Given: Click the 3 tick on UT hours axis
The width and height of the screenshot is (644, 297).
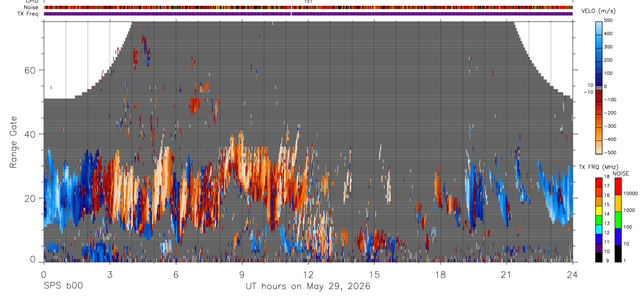Looking at the screenshot, I should click(110, 274).
